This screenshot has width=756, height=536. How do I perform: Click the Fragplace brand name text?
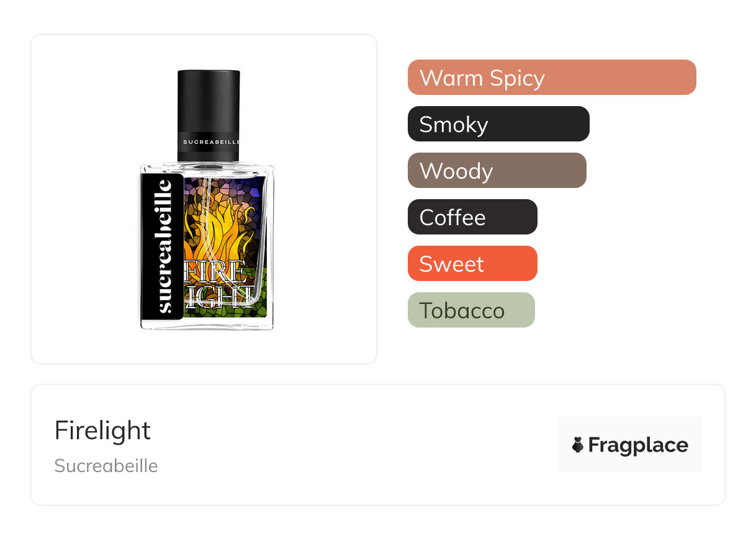(x=638, y=445)
